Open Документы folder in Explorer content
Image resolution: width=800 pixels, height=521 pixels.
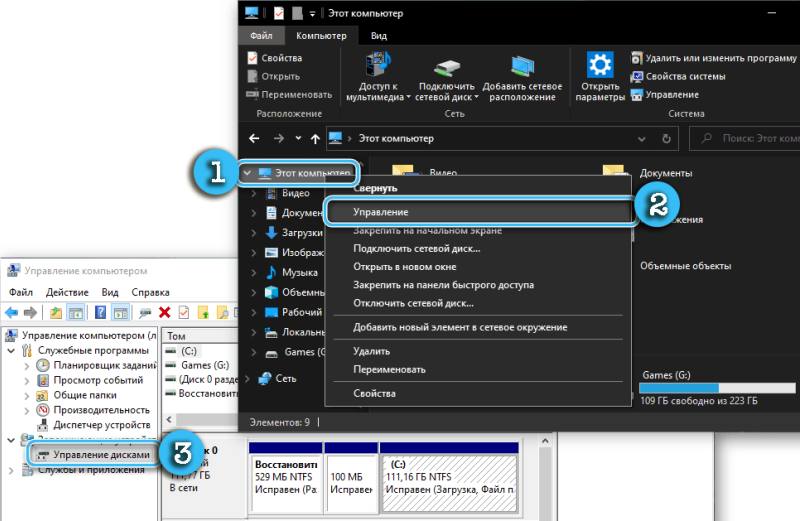pos(648,173)
